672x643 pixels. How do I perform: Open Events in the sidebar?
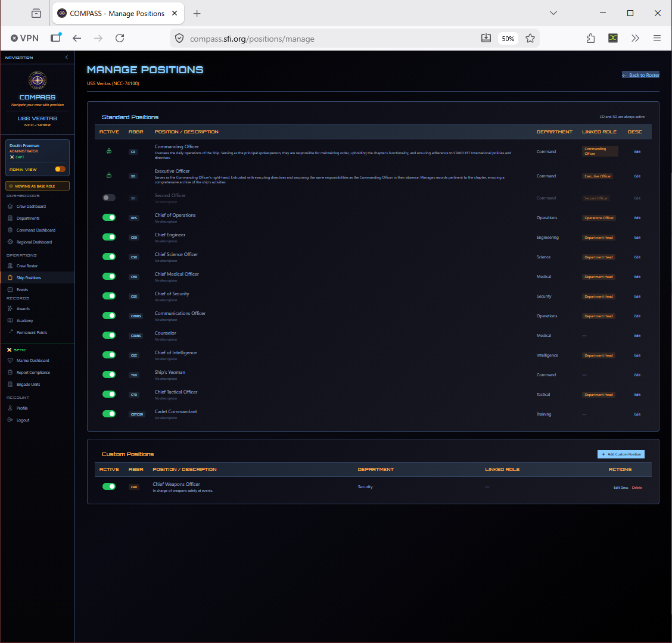pos(22,289)
